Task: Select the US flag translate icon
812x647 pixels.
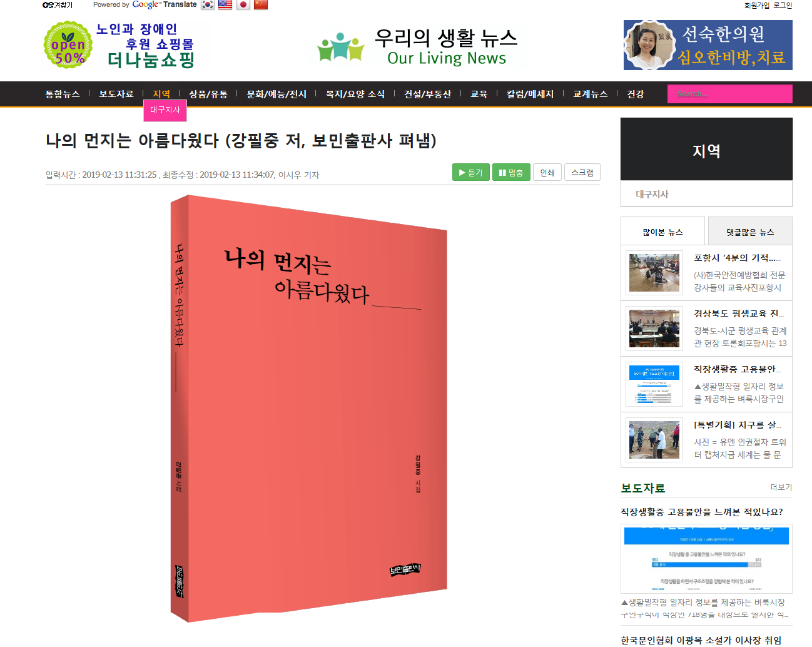Action: click(x=225, y=5)
